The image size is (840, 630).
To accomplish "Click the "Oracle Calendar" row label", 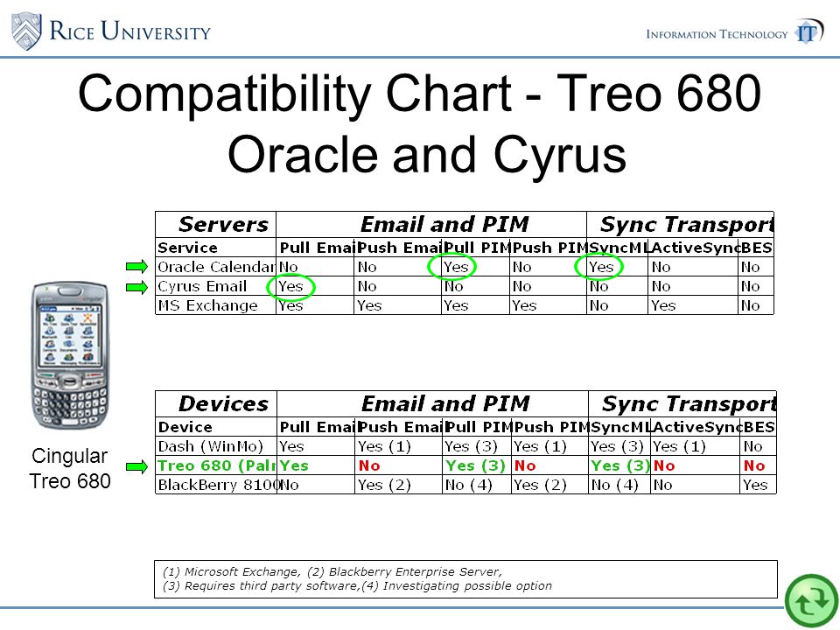I will click(216, 267).
